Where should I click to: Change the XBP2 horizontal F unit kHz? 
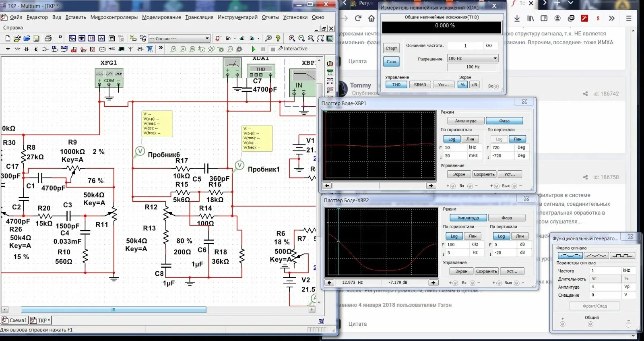477,244
